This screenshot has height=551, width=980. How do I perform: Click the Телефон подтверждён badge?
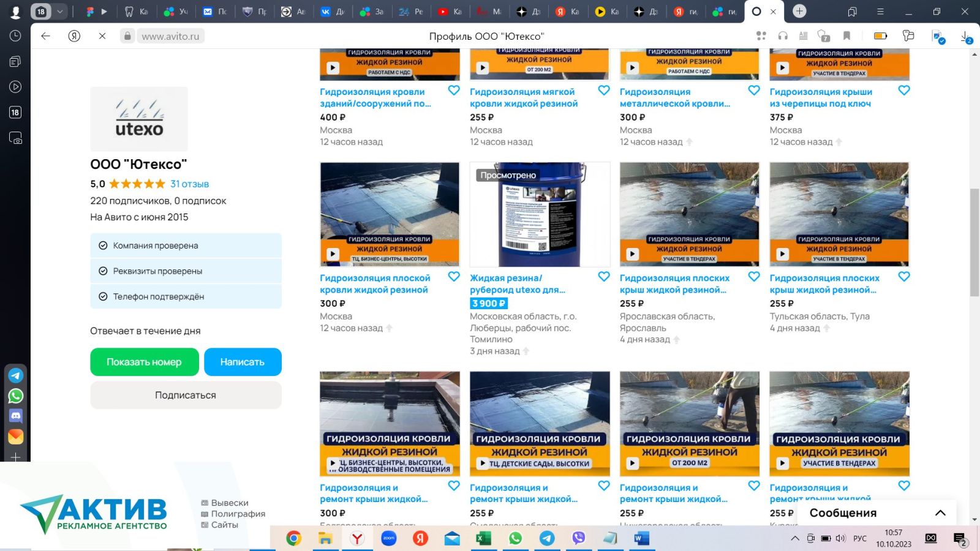click(x=186, y=296)
